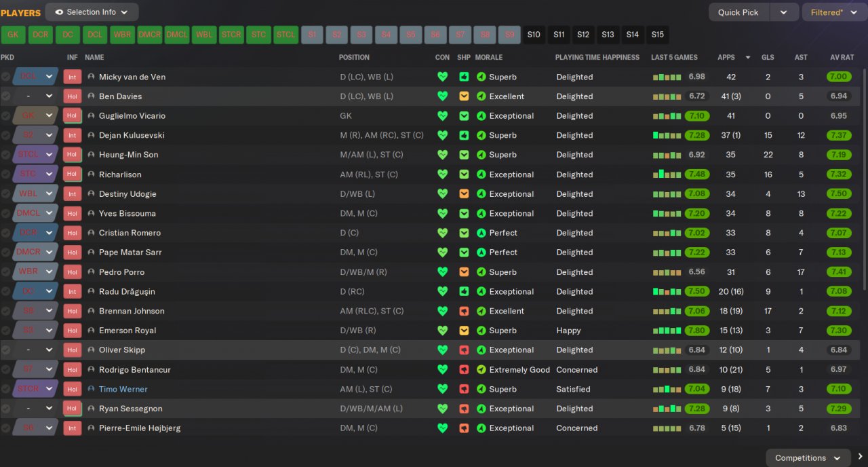
Task: Sort by PLAYING TIME HAPPINESS column header
Action: [x=597, y=58]
